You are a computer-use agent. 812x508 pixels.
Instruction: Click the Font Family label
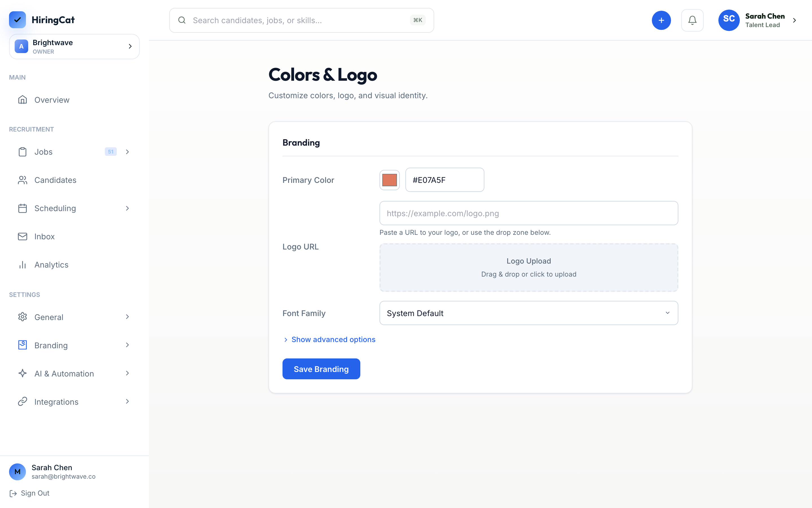point(304,313)
